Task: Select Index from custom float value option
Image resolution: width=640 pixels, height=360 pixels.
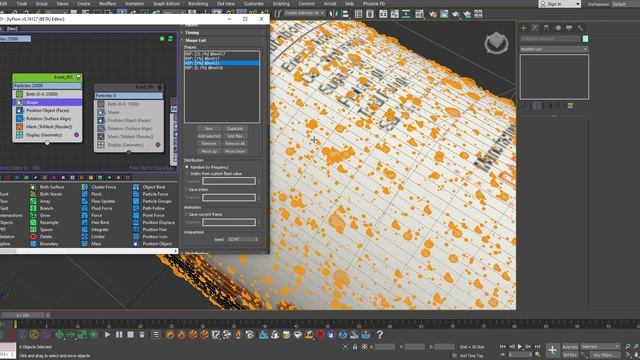Action: 187,173
